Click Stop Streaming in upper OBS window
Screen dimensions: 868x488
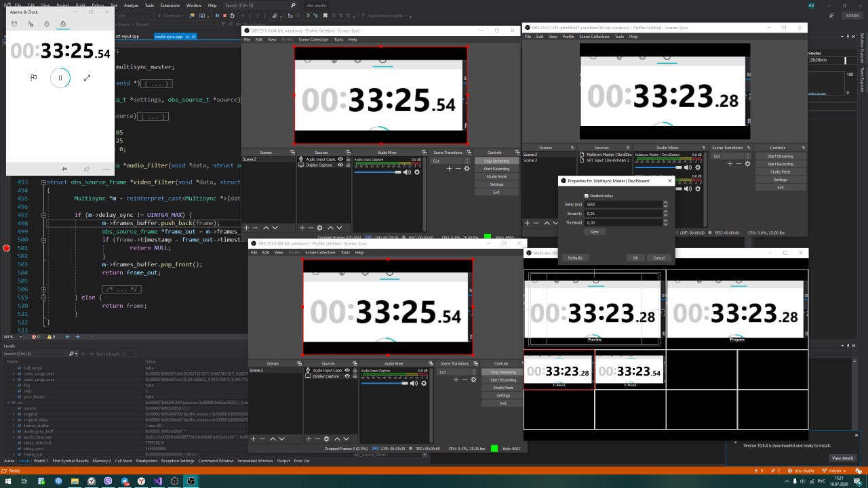(496, 161)
